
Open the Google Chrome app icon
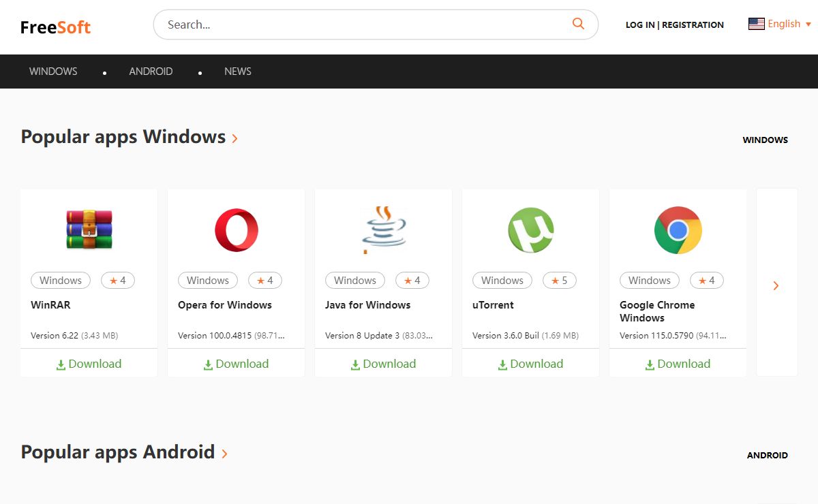coord(678,230)
